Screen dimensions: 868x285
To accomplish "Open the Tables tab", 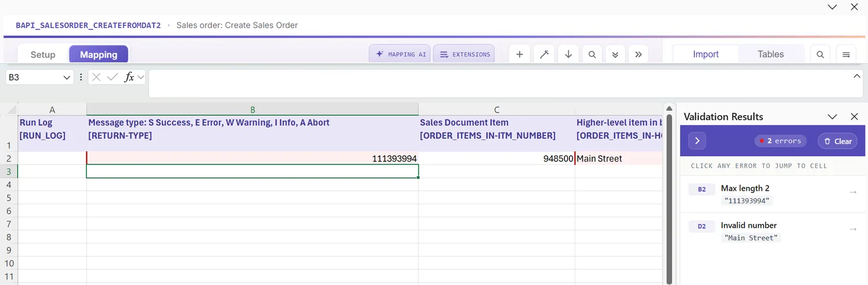I will 771,54.
